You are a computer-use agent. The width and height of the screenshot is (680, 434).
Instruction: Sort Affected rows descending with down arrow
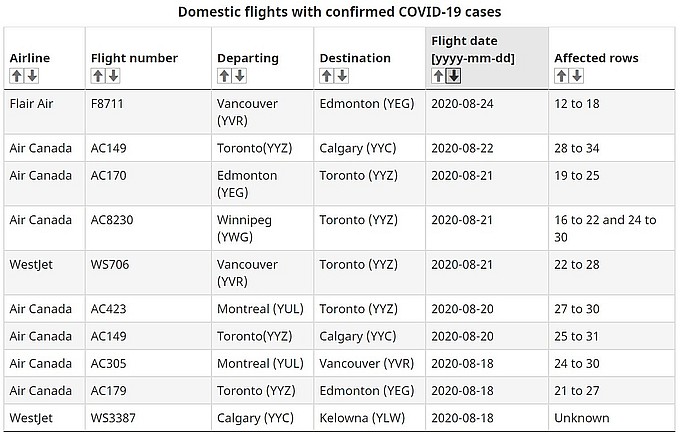[x=576, y=76]
